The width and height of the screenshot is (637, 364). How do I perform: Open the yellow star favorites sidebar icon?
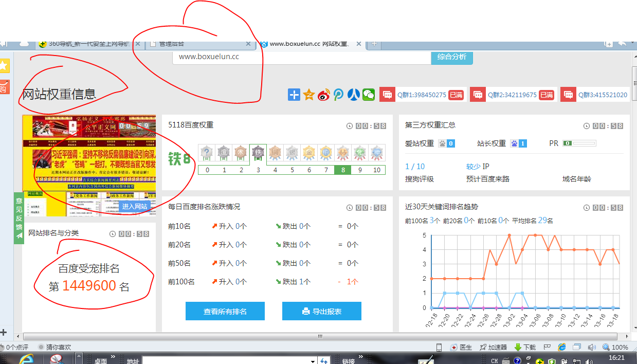coord(4,66)
